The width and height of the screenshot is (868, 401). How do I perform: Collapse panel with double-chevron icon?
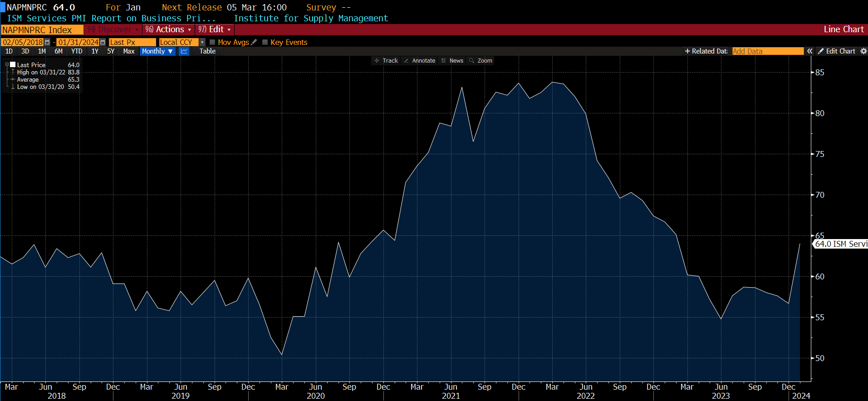pos(809,51)
